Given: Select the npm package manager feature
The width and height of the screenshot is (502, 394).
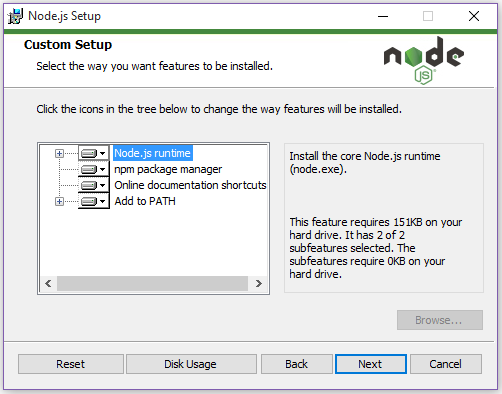Looking at the screenshot, I should 168,169.
